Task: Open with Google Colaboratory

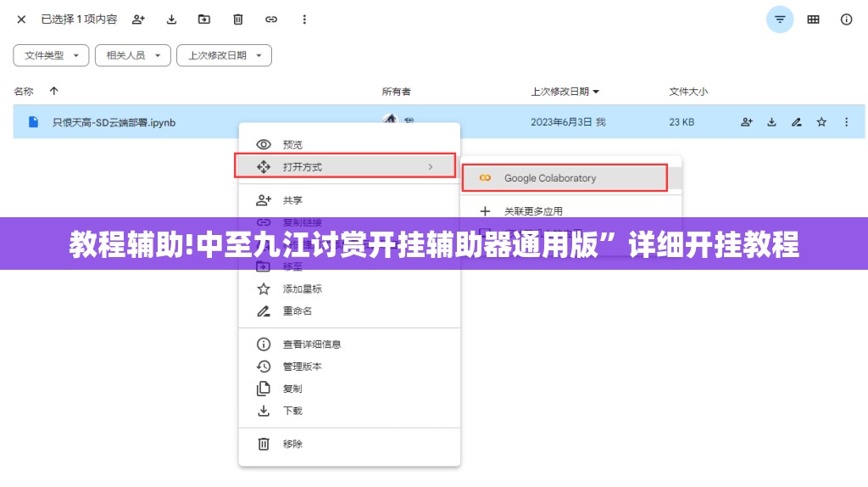Action: (564, 178)
